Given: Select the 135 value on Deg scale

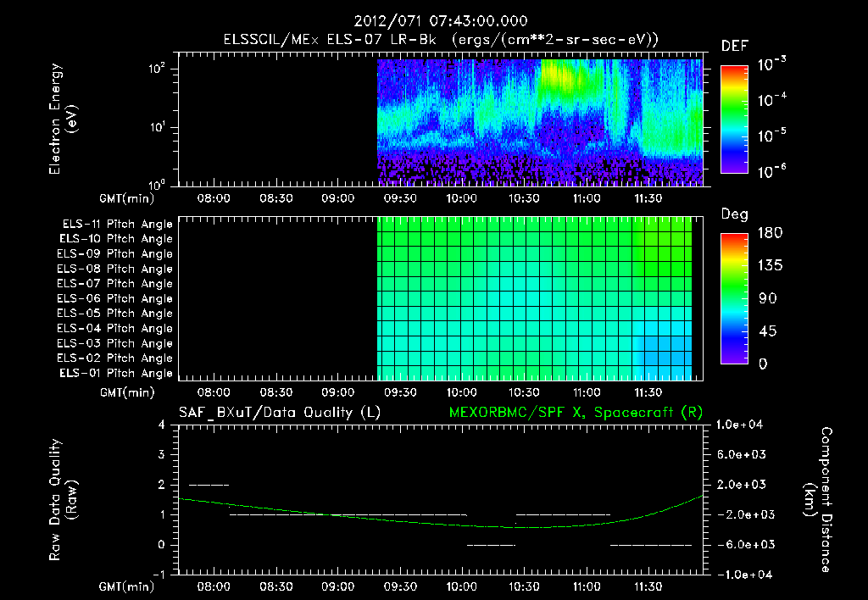Looking at the screenshot, I should tap(770, 266).
